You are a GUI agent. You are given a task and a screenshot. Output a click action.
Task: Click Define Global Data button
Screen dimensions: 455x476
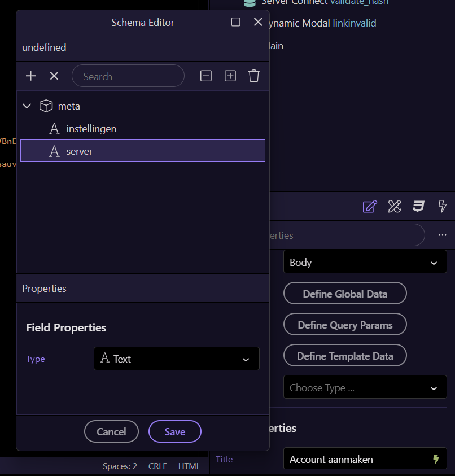click(x=344, y=294)
